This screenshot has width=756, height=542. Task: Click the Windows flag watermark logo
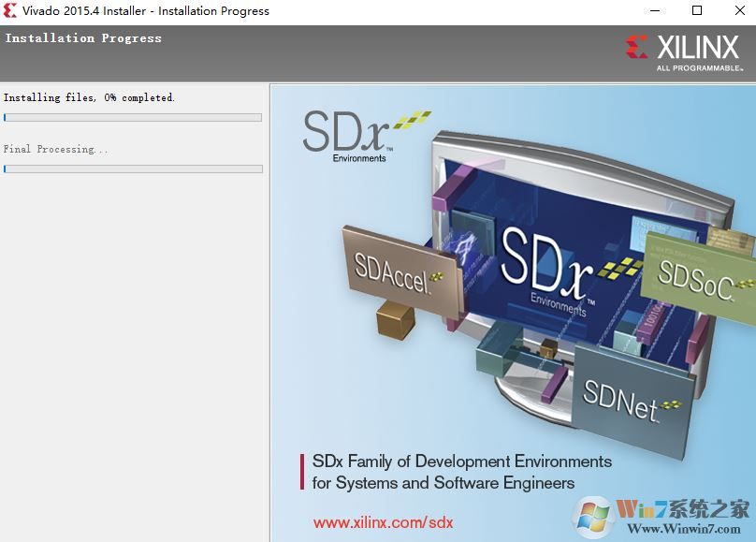(x=593, y=514)
